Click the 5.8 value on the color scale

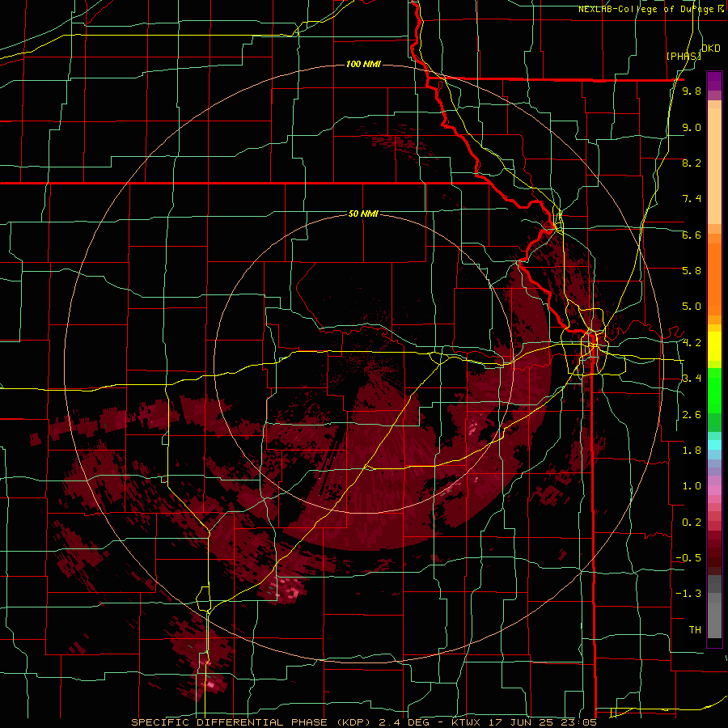click(x=692, y=271)
